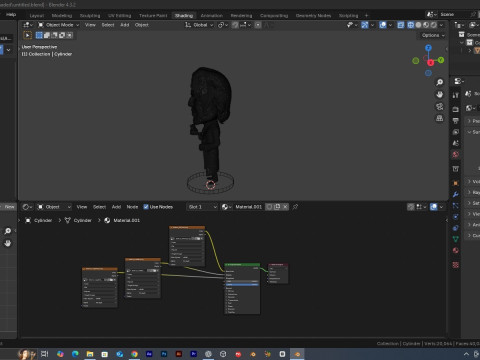The height and width of the screenshot is (360, 480).
Task: Open the 3D viewport editor-type dropdown
Action: tap(28, 25)
